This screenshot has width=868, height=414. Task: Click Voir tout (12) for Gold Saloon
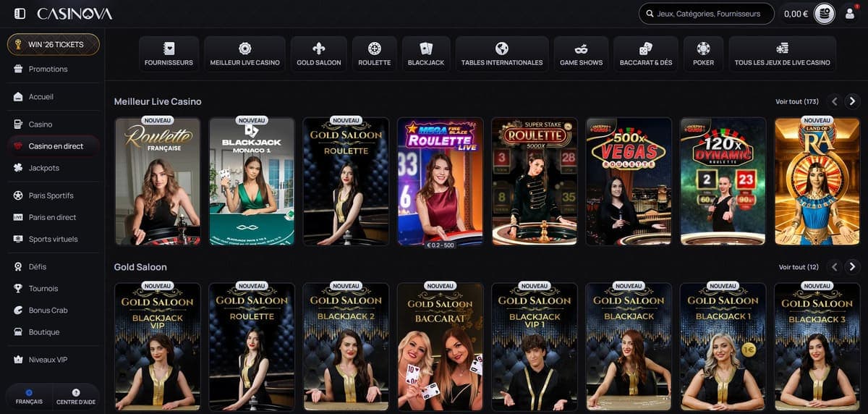[799, 267]
